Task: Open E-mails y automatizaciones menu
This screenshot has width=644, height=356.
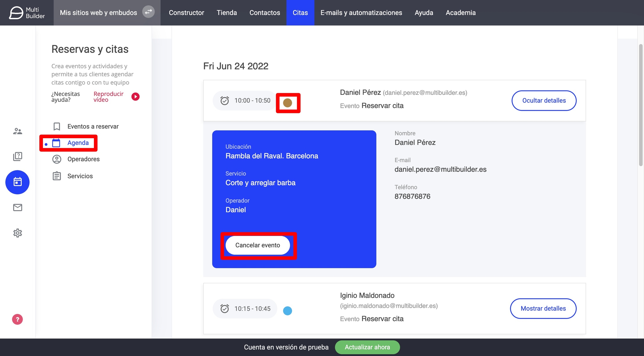Action: coord(361,13)
